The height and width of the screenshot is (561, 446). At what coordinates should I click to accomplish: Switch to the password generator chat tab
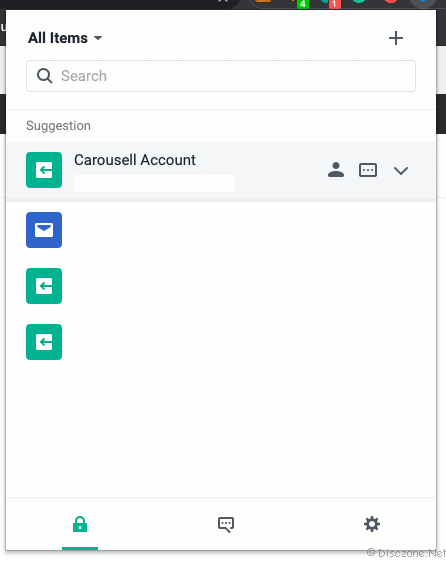point(226,525)
